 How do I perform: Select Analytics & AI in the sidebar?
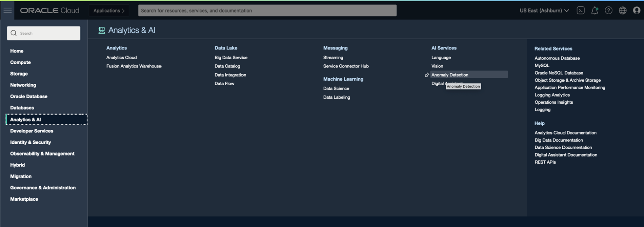[x=46, y=120]
